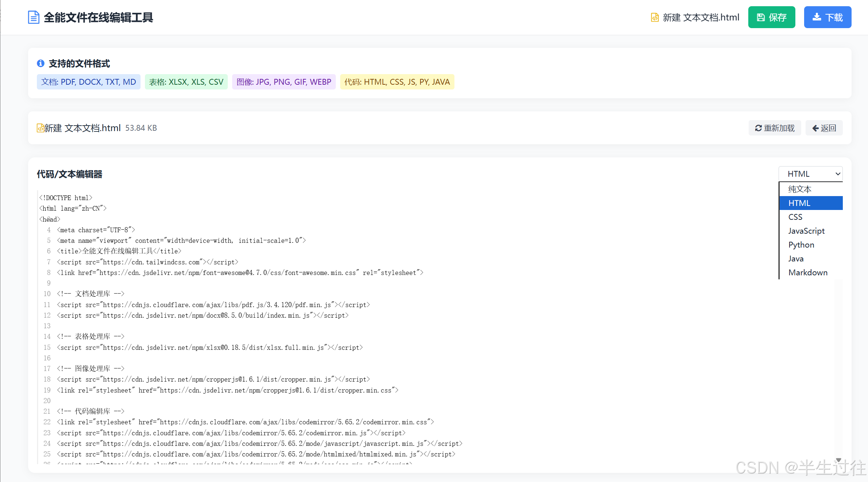
Task: Click line number 20 in the gutter
Action: point(47,401)
